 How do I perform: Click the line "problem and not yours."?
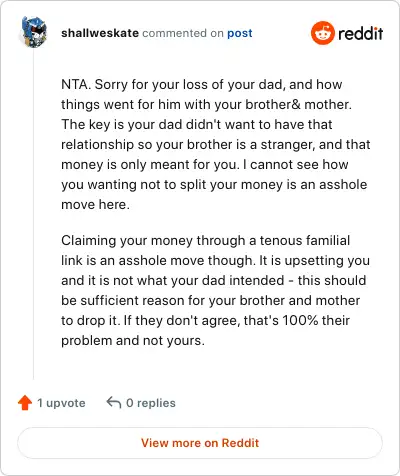pyautogui.click(x=133, y=340)
